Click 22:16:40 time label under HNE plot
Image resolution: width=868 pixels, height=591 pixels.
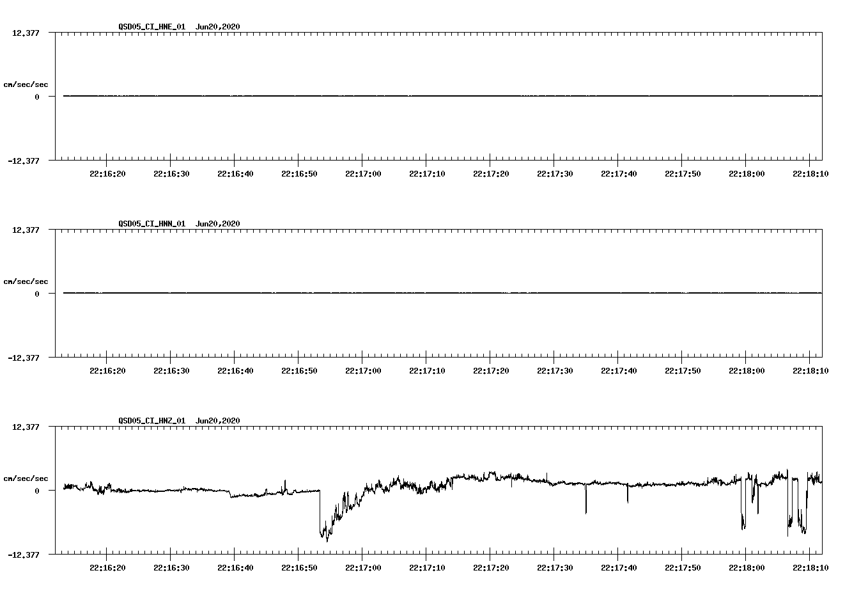[x=235, y=174]
